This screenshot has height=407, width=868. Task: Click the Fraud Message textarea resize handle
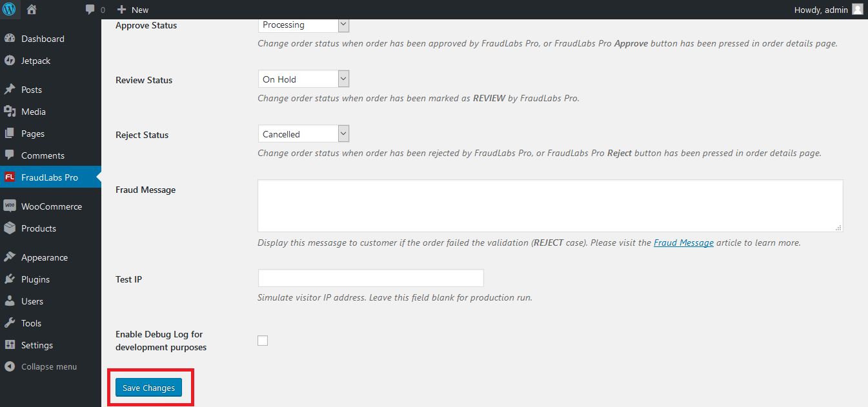[838, 228]
